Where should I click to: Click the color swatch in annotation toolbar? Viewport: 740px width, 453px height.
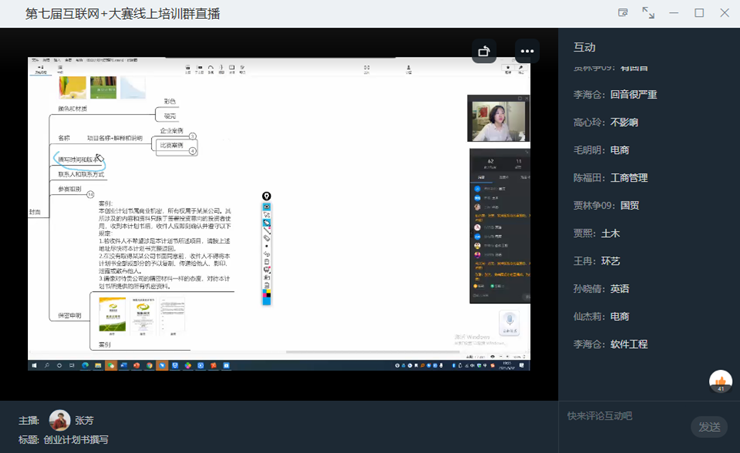pos(267,296)
